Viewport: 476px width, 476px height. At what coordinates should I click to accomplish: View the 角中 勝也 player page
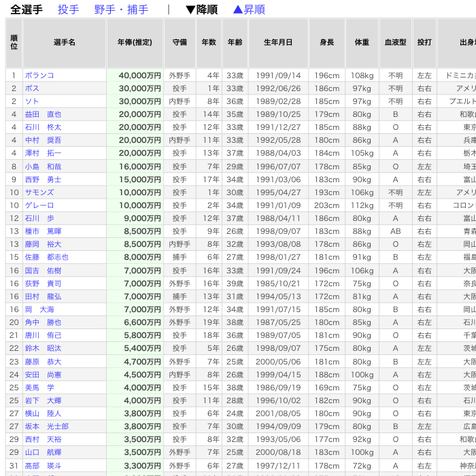[x=43, y=323]
